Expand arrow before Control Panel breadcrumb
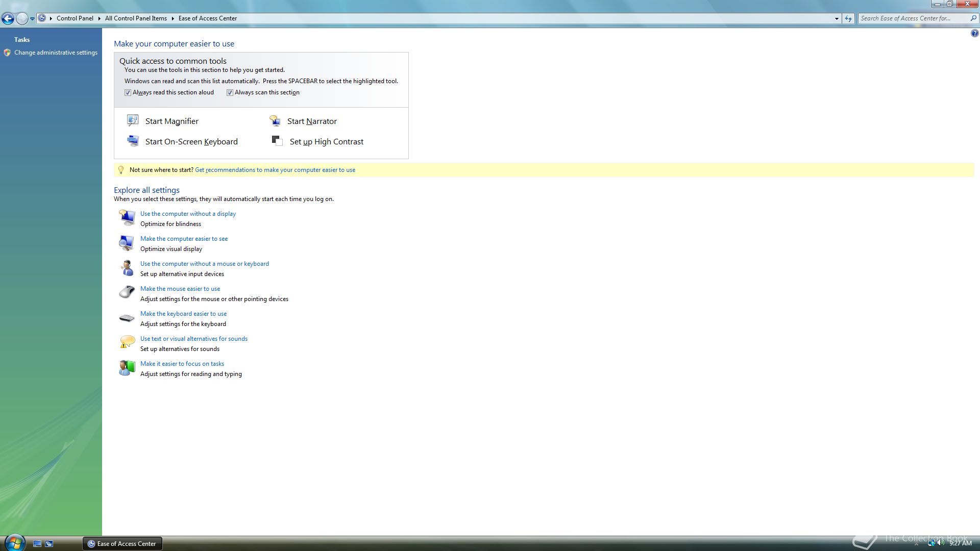Image resolution: width=980 pixels, height=551 pixels. [x=51, y=18]
